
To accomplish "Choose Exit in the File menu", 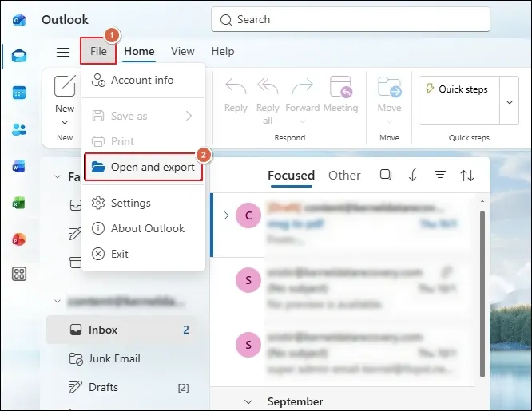I will tap(143, 254).
